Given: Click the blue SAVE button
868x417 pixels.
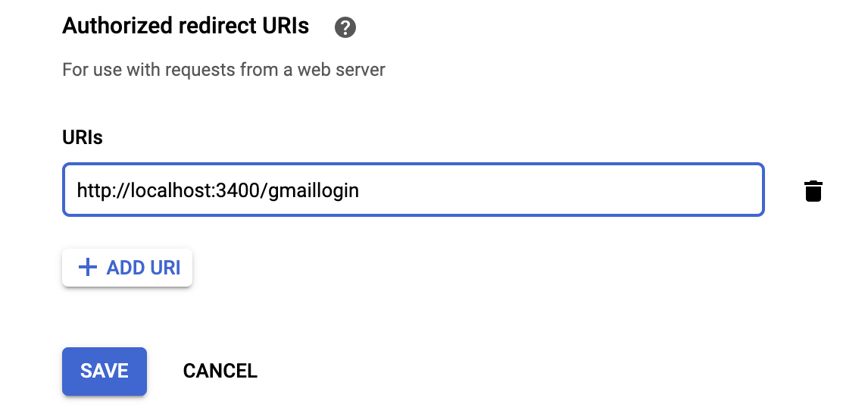Looking at the screenshot, I should 104,371.
